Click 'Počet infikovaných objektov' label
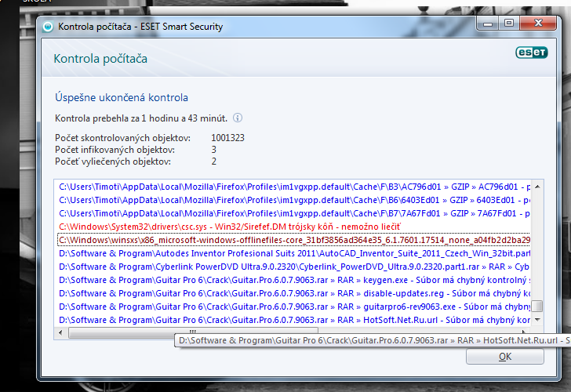The height and width of the screenshot is (392, 571). click(115, 150)
